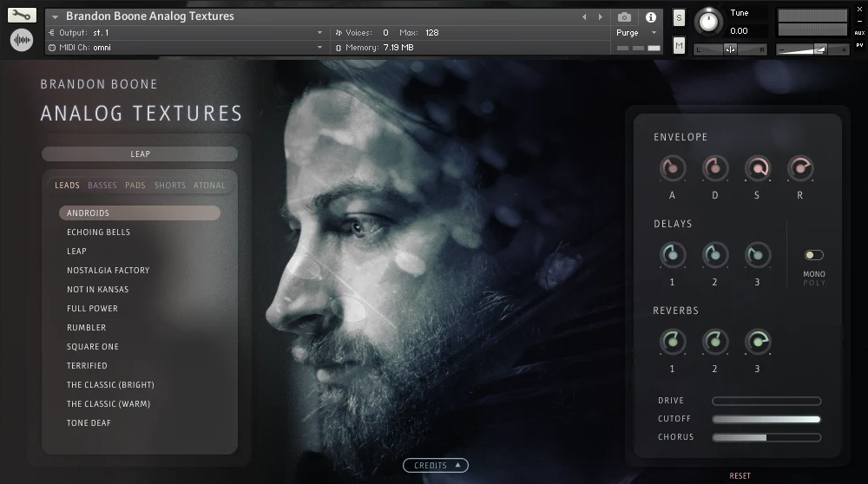
Task: Select the Not In Kansas preset
Action: coord(97,290)
